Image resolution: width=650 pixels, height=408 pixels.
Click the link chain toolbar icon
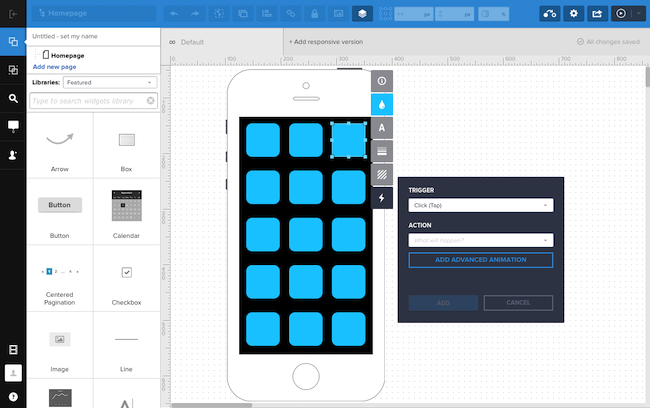tap(291, 14)
